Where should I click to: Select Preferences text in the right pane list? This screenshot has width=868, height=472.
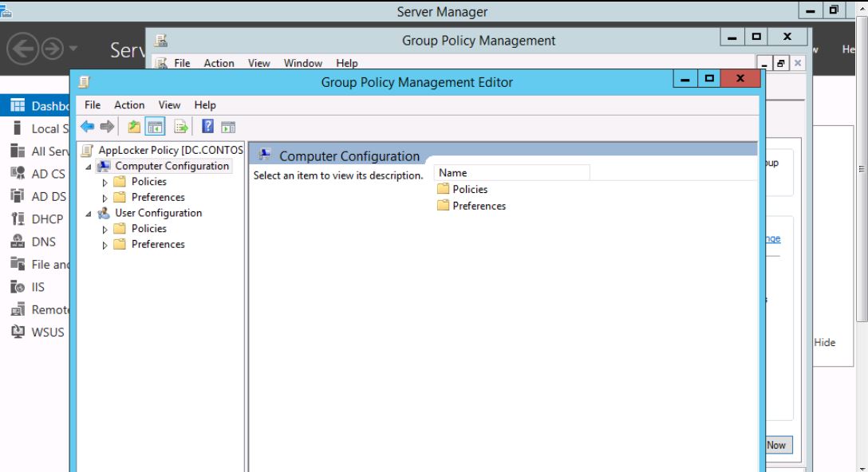pyautogui.click(x=479, y=206)
